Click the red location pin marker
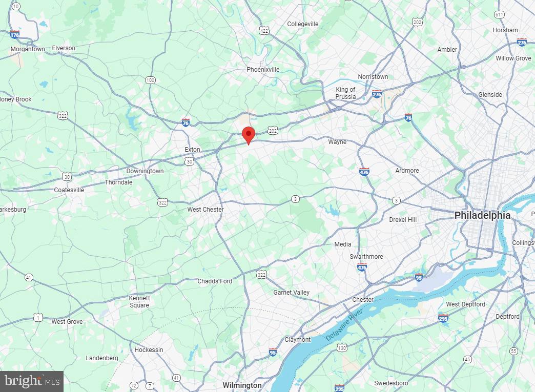Image resolution: width=535 pixels, height=392 pixels. point(249,135)
